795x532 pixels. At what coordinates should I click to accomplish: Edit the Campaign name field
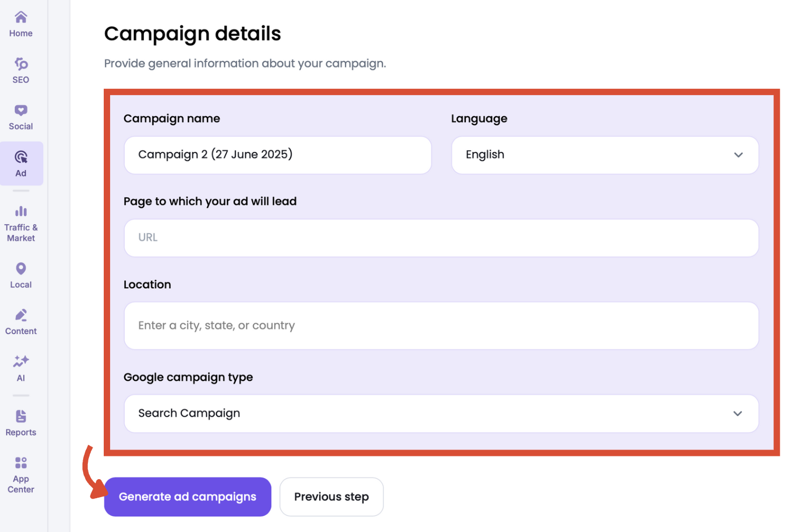click(277, 154)
